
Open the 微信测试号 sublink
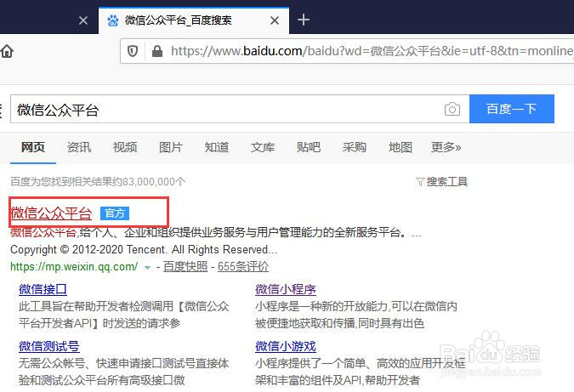coord(49,346)
